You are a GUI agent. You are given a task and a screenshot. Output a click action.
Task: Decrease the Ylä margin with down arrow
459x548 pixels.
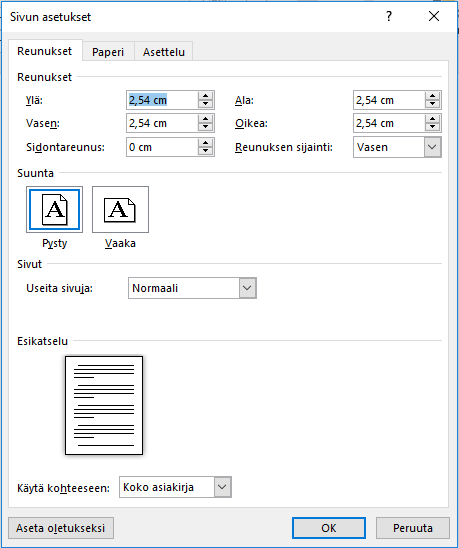point(206,104)
